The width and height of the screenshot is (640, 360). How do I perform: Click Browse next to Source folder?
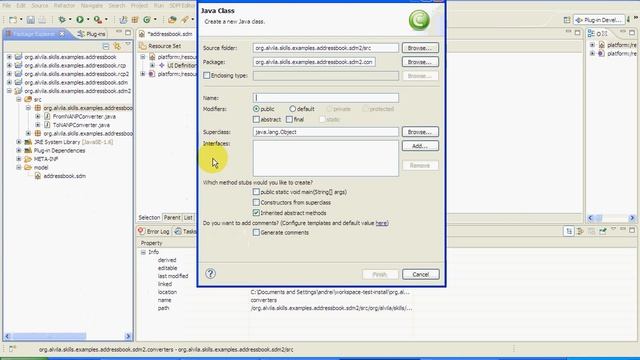[x=420, y=48]
